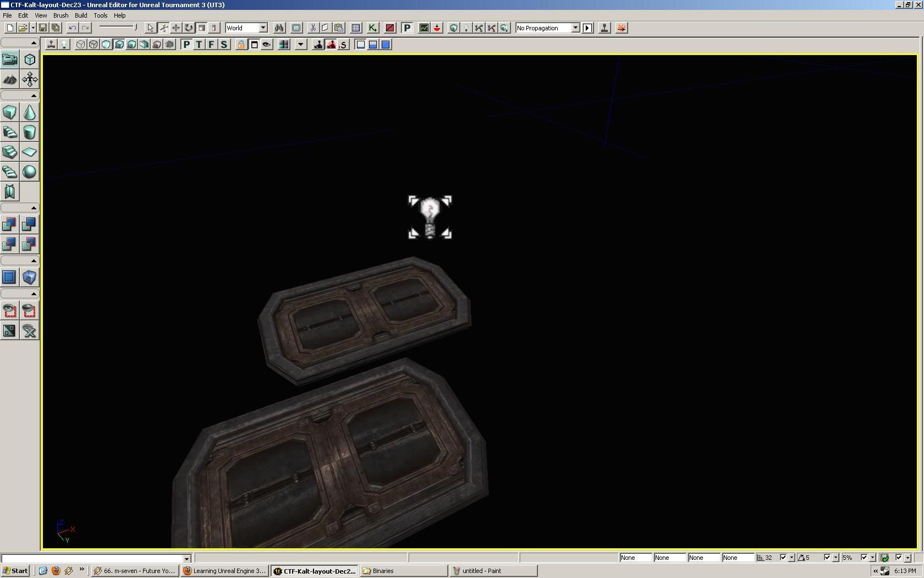
Task: Click the Undo arrow icon
Action: [x=72, y=28]
